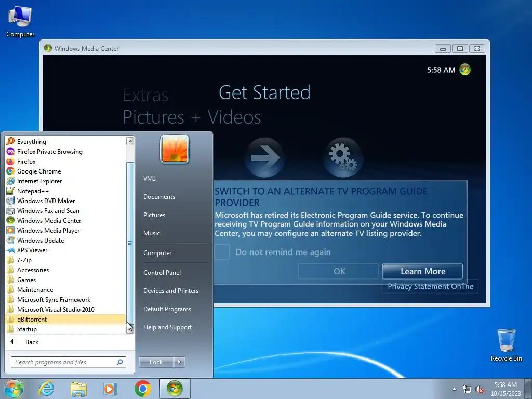Viewport: 532px width, 399px height.
Task: Click the programs list scrollbar thumb
Action: (x=130, y=242)
